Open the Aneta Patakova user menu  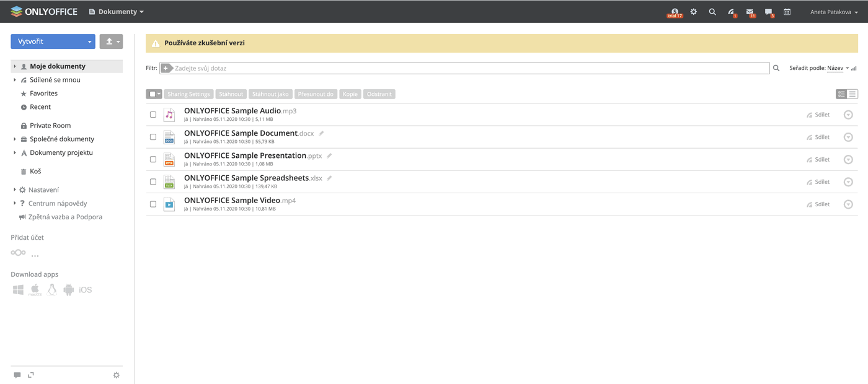[834, 12]
